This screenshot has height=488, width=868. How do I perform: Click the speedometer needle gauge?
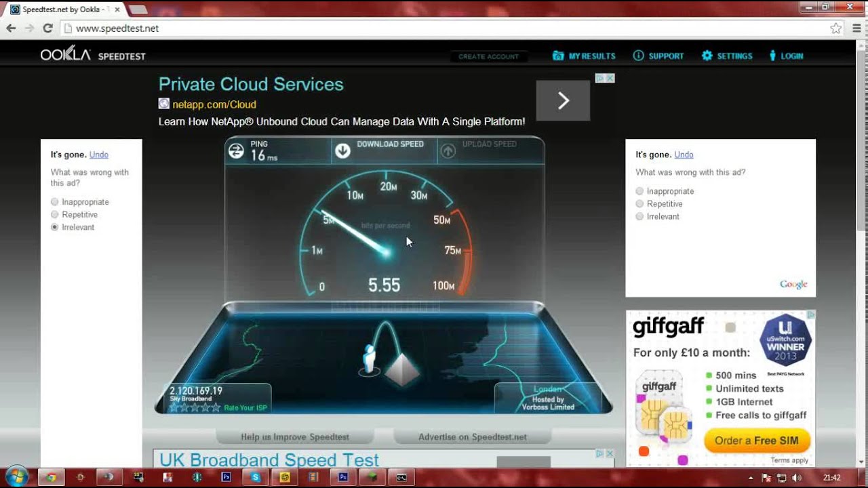(x=387, y=234)
